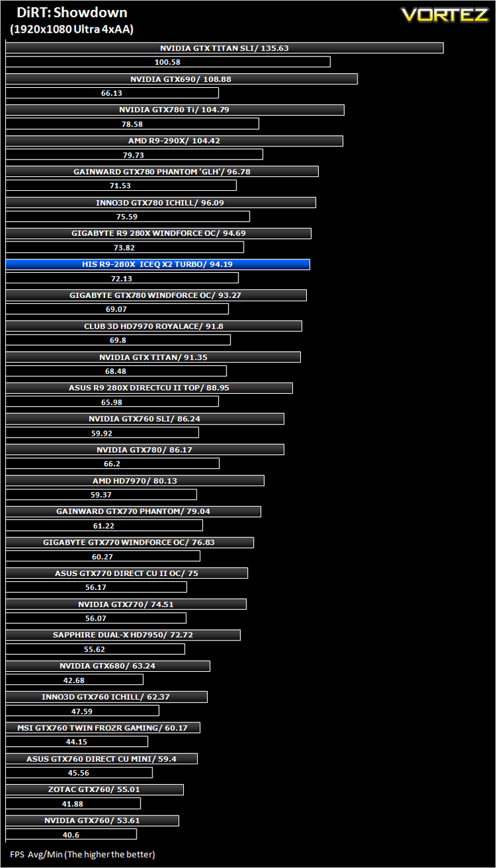Click the NVIDIA GTX680/ 63.24 bar
Image resolution: width=496 pixels, height=868 pixels.
[108, 666]
